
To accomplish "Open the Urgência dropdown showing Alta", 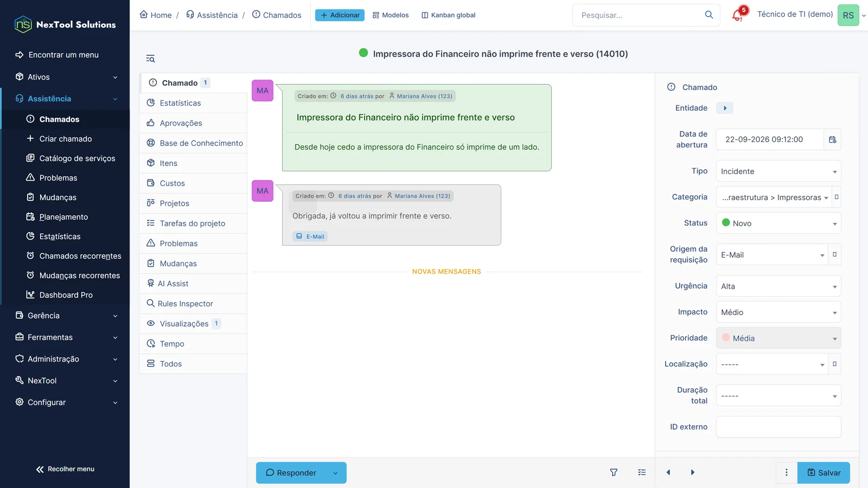I will [778, 286].
